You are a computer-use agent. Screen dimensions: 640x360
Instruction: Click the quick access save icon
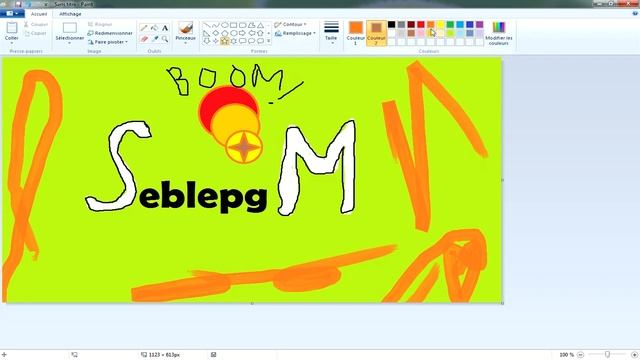(x=18, y=4)
